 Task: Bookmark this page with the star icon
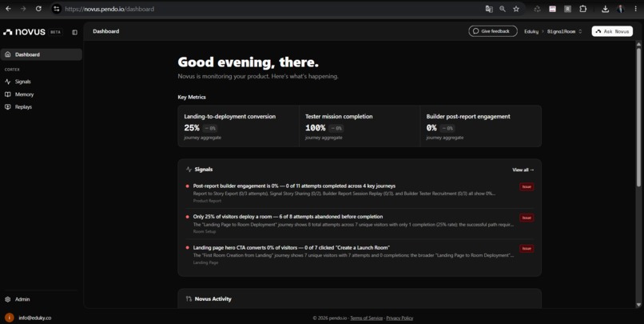(x=516, y=9)
